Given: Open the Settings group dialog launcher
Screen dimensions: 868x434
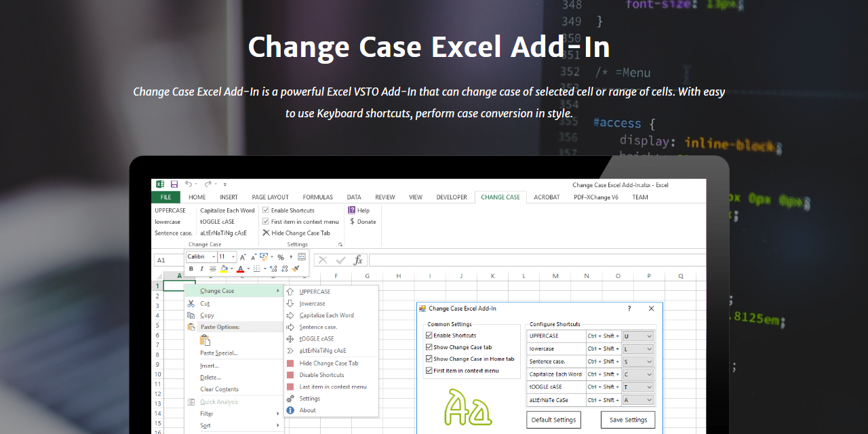Looking at the screenshot, I should click(x=340, y=244).
